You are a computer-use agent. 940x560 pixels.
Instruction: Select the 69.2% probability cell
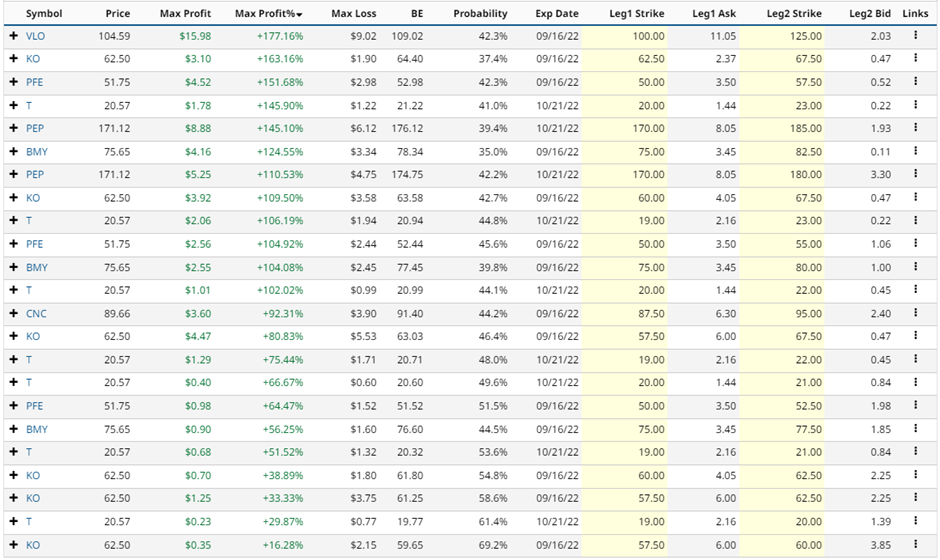click(493, 545)
